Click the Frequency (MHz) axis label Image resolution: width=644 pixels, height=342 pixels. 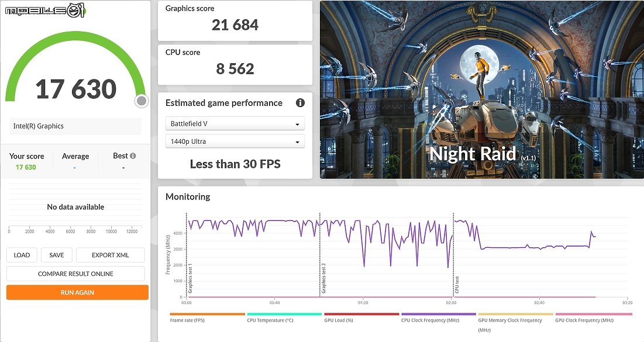tap(167, 254)
